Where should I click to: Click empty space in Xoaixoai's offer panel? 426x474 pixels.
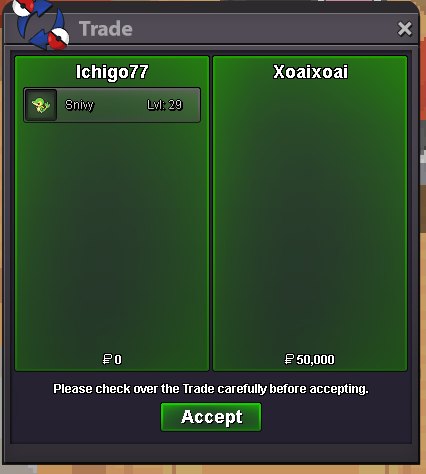click(x=310, y=217)
